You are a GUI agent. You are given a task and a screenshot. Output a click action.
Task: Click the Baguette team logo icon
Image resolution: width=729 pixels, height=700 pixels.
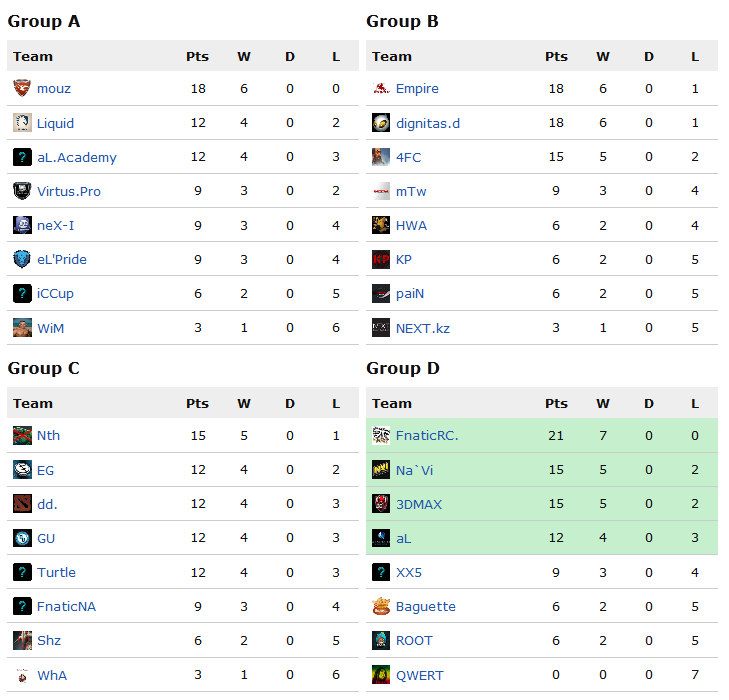point(381,606)
